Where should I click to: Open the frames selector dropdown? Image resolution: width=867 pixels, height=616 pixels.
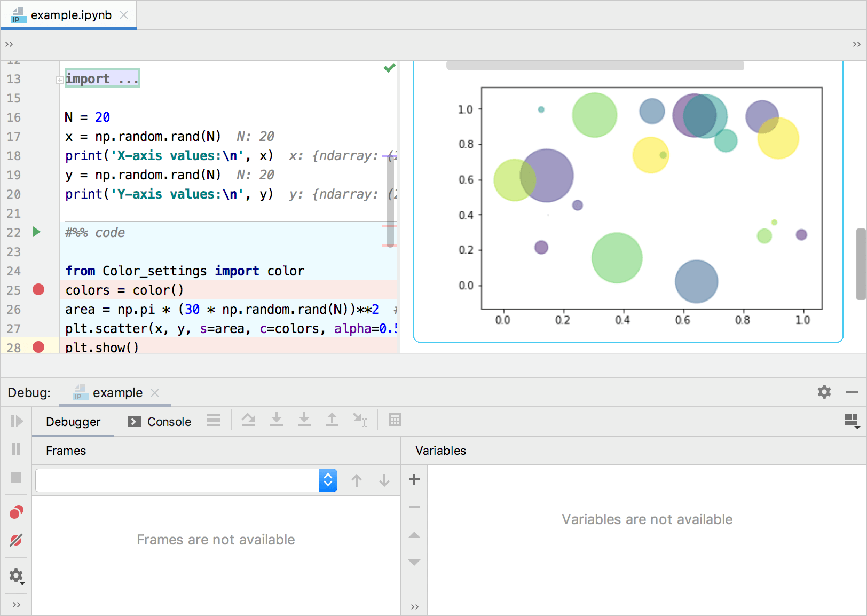328,480
